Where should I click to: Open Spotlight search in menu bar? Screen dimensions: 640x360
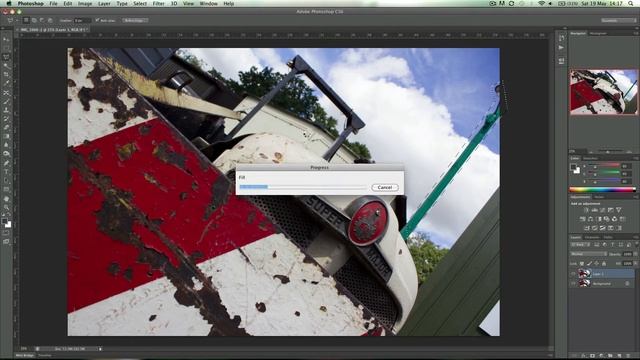[631, 3]
